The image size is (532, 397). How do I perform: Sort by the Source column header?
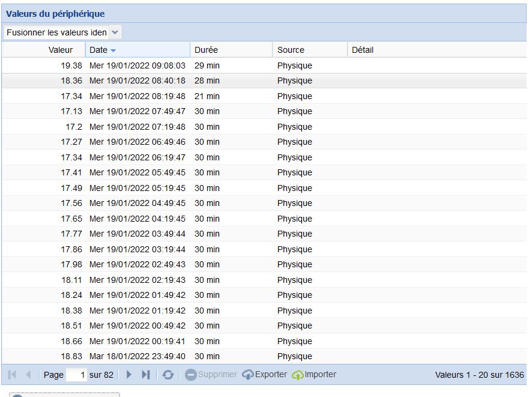(x=291, y=50)
